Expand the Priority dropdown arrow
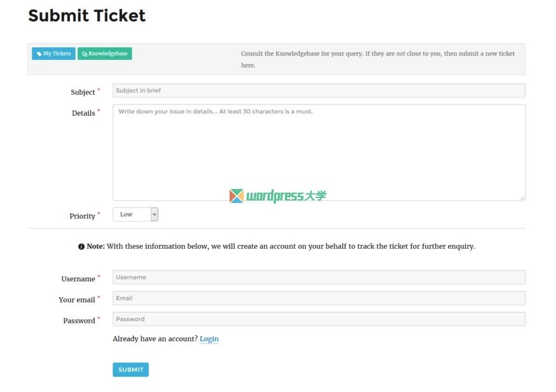This screenshot has height=392, width=556. pyautogui.click(x=154, y=214)
